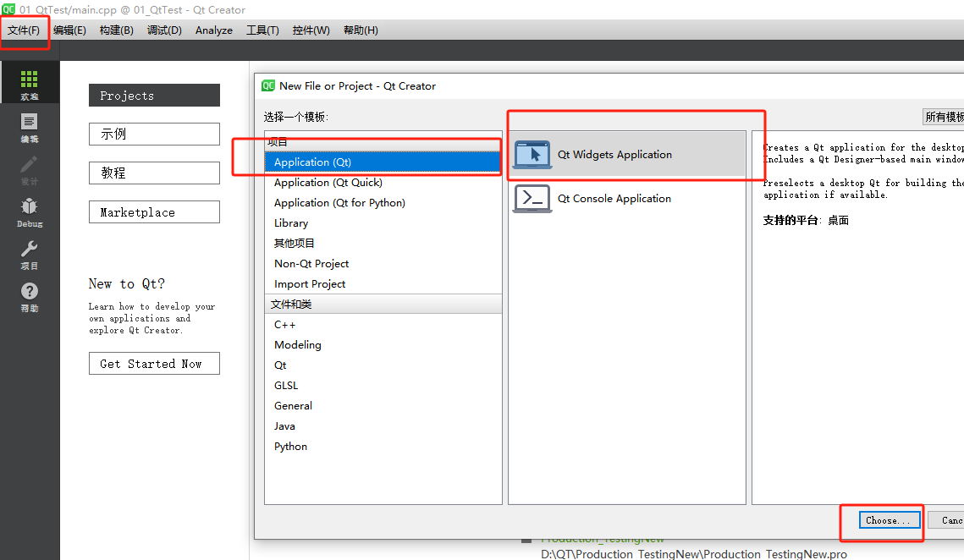Select the Java file category

point(383,426)
